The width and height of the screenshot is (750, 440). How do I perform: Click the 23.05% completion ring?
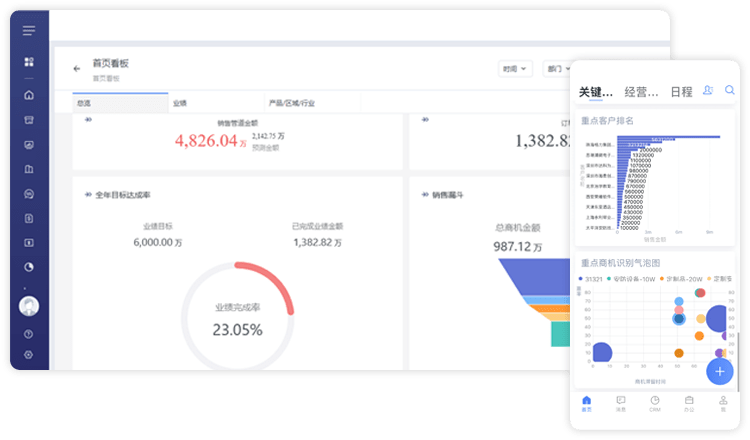237,318
